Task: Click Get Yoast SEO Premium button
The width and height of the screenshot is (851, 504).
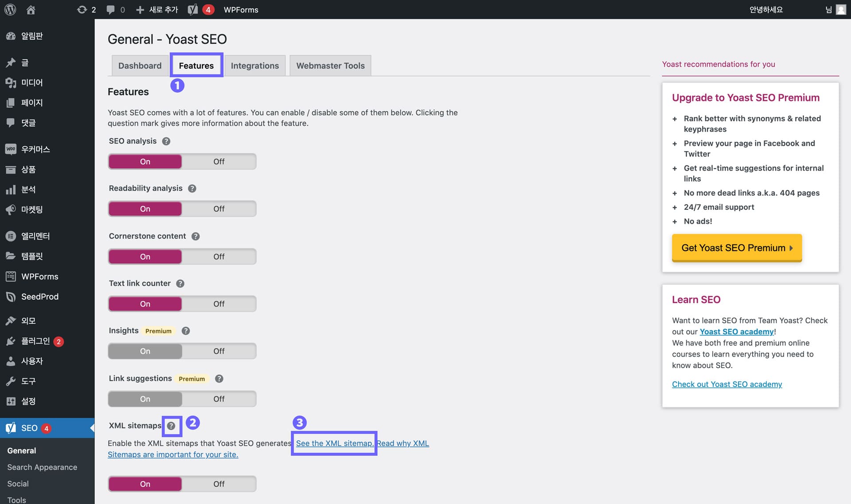Action: (x=737, y=248)
